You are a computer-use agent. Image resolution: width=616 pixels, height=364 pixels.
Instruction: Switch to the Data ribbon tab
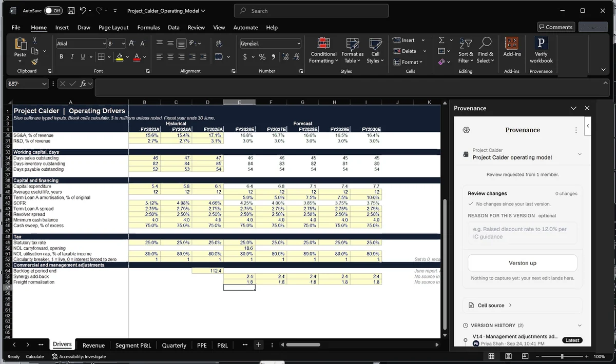[x=174, y=27]
